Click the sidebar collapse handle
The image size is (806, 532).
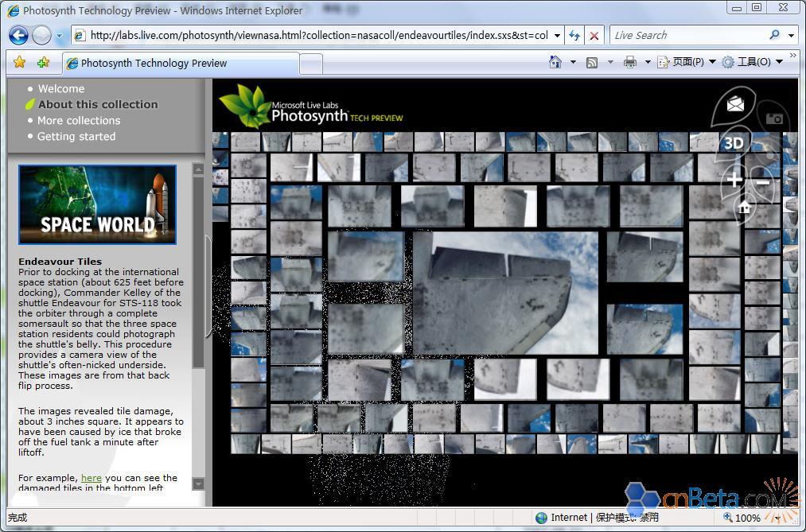208,285
